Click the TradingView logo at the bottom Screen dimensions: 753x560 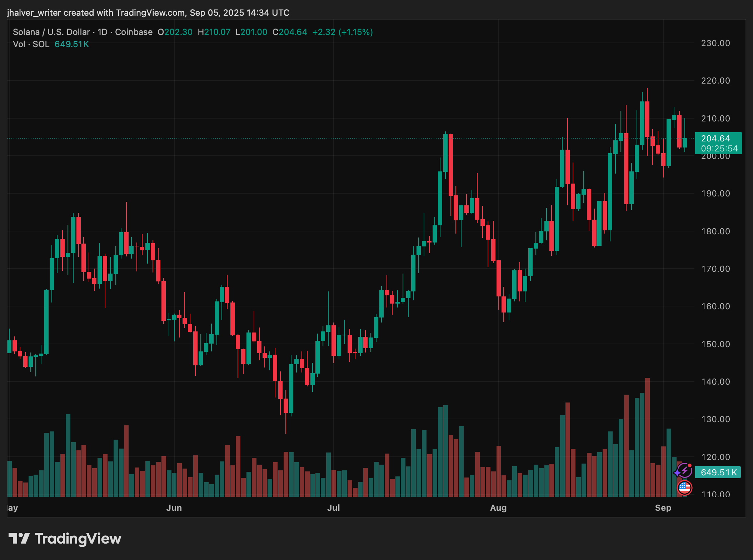[65, 539]
